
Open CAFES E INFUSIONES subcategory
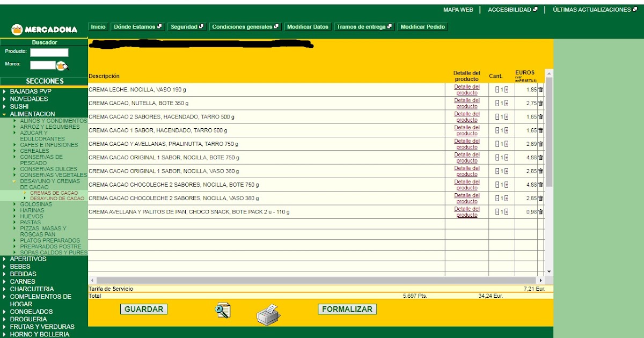point(49,145)
